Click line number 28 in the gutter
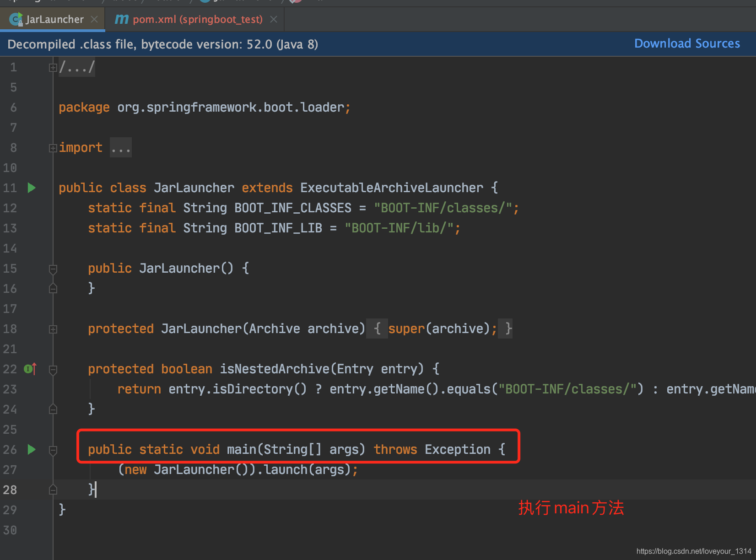This screenshot has width=756, height=560. point(10,490)
